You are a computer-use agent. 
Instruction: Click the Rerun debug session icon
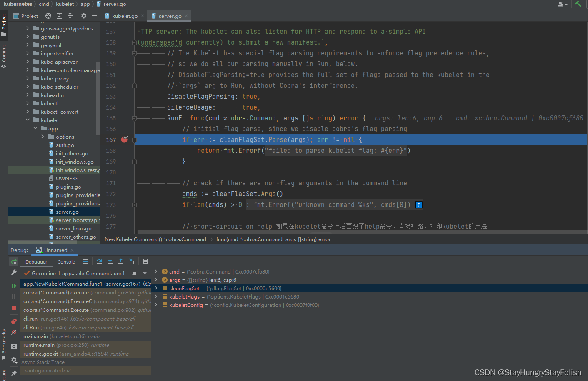(x=14, y=261)
